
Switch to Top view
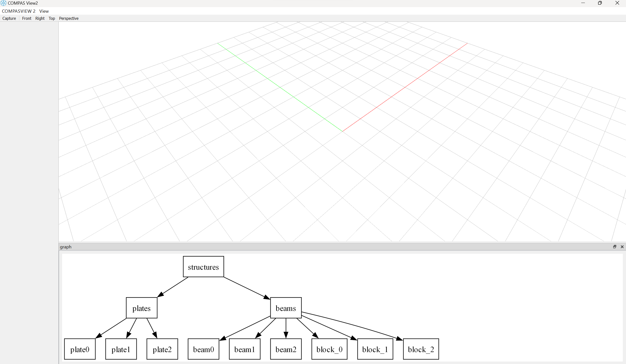click(52, 18)
